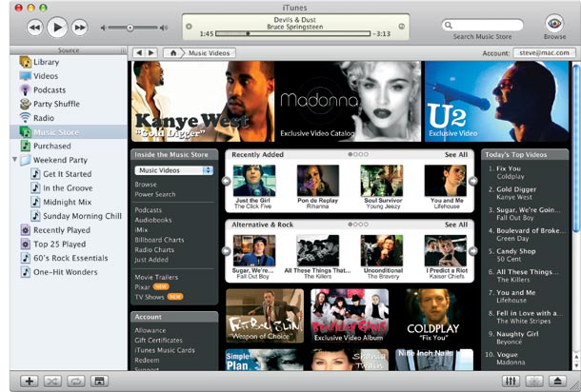Go to the store Home icon
Image resolution: width=581 pixels, height=392 pixels.
(173, 53)
